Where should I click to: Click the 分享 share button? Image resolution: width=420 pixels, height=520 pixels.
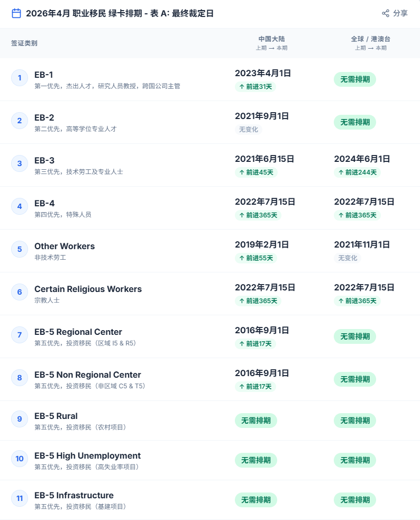(x=395, y=13)
